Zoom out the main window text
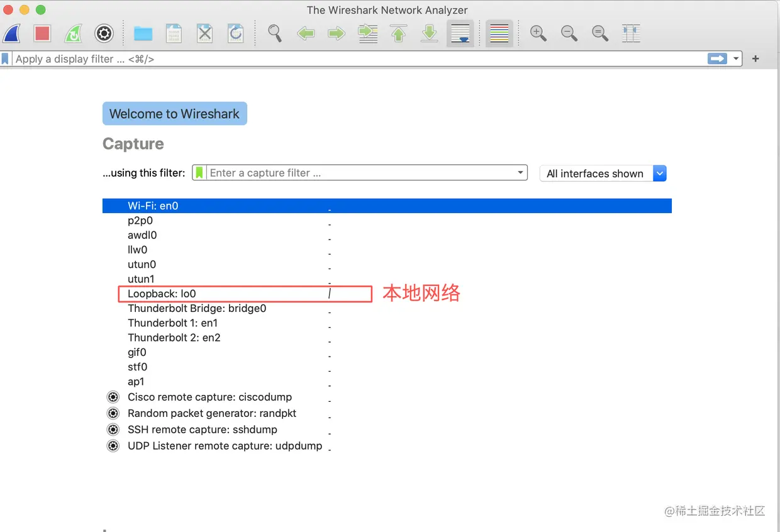780x532 pixels. [x=569, y=33]
